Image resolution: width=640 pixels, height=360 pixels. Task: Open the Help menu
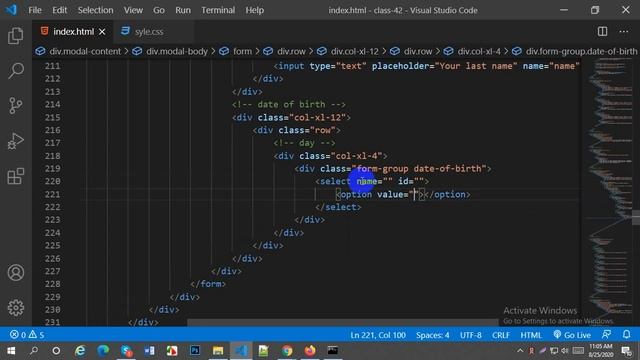tap(254, 10)
